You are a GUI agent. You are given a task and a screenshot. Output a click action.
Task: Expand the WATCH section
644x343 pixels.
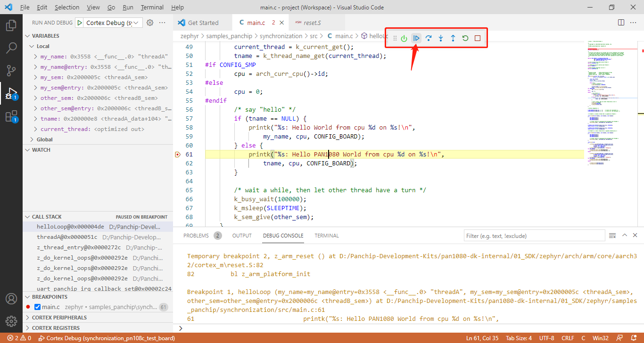[98, 150]
